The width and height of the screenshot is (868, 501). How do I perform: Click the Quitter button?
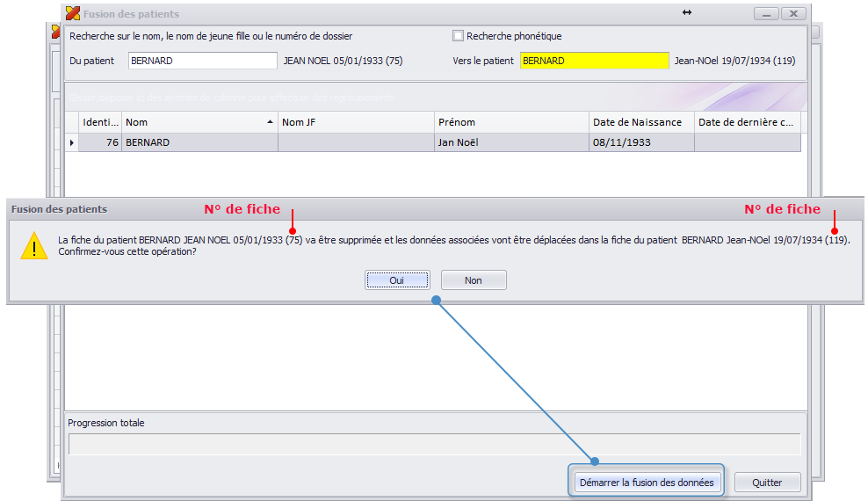coord(767,483)
